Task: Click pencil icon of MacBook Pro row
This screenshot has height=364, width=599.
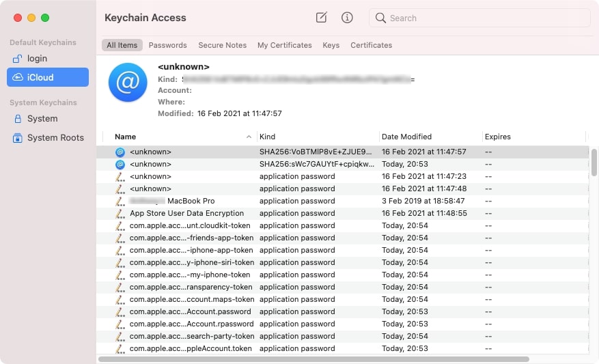Action: pyautogui.click(x=120, y=201)
